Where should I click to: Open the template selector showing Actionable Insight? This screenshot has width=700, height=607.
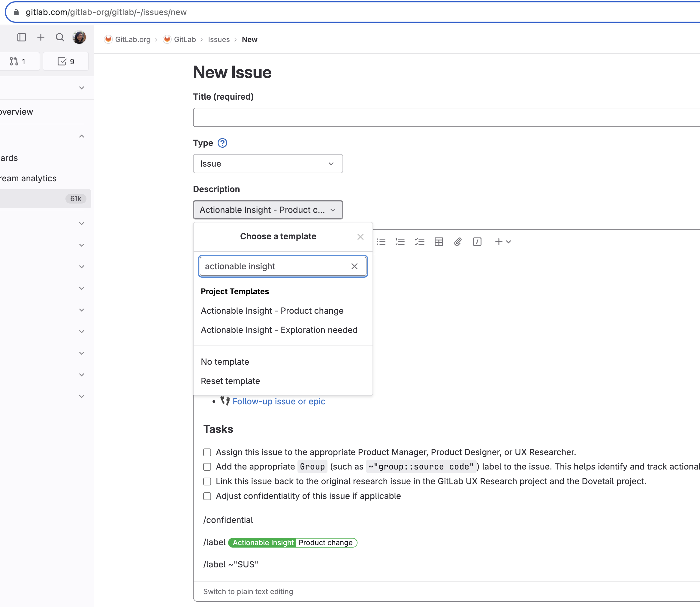[x=267, y=210]
